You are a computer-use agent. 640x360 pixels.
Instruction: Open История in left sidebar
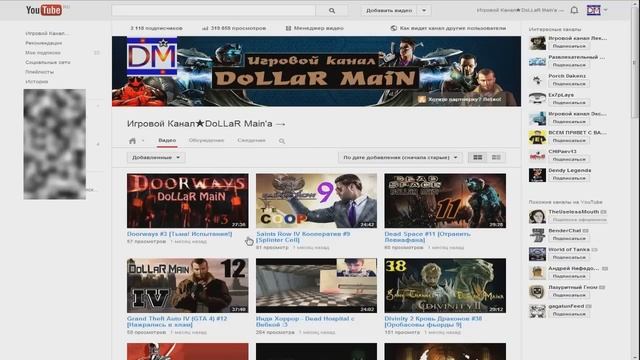click(x=37, y=82)
